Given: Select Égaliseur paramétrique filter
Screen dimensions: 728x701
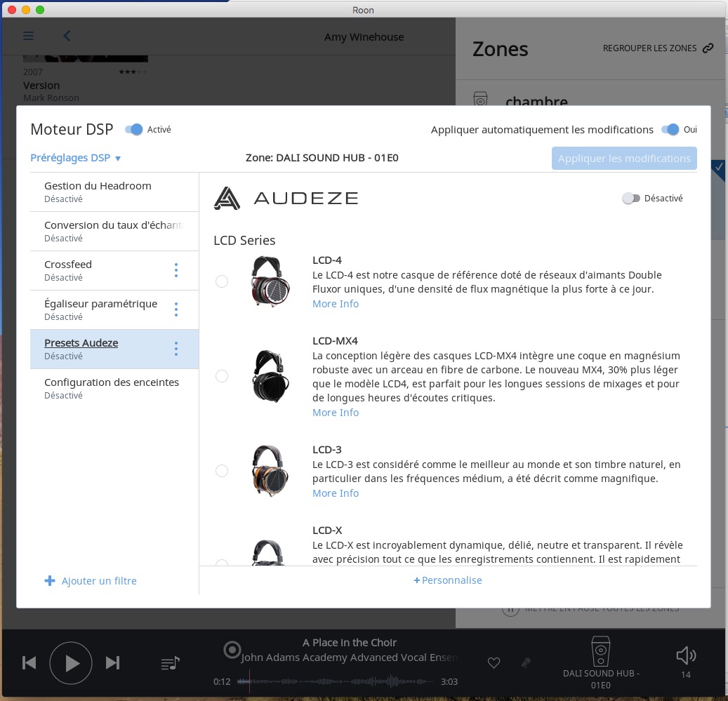Looking at the screenshot, I should click(114, 310).
